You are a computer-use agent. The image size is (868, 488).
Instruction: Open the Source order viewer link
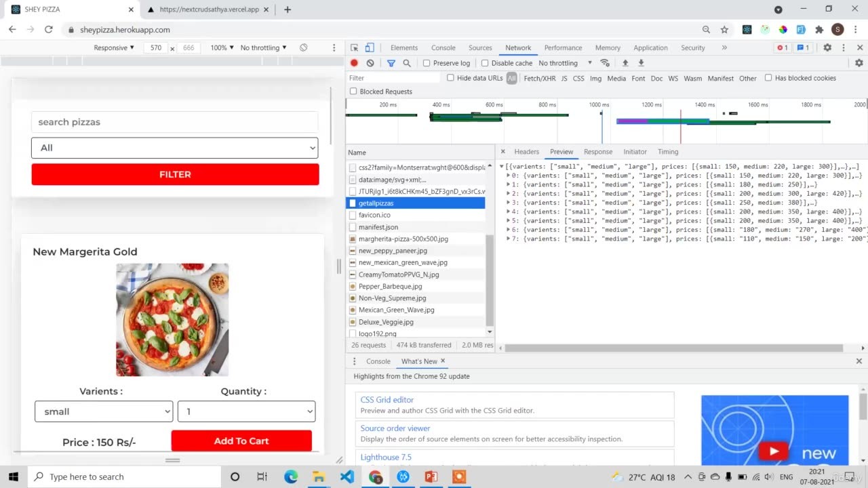click(x=395, y=428)
